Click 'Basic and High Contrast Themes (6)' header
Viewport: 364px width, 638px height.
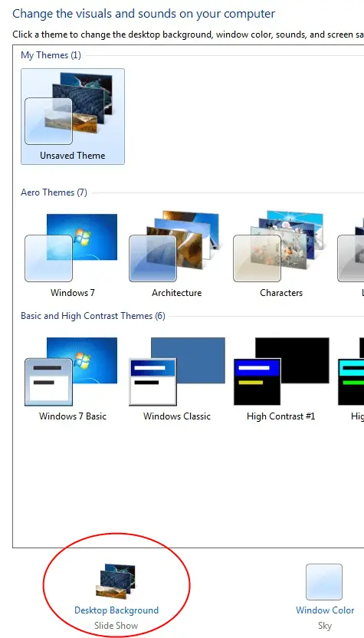[93, 316]
